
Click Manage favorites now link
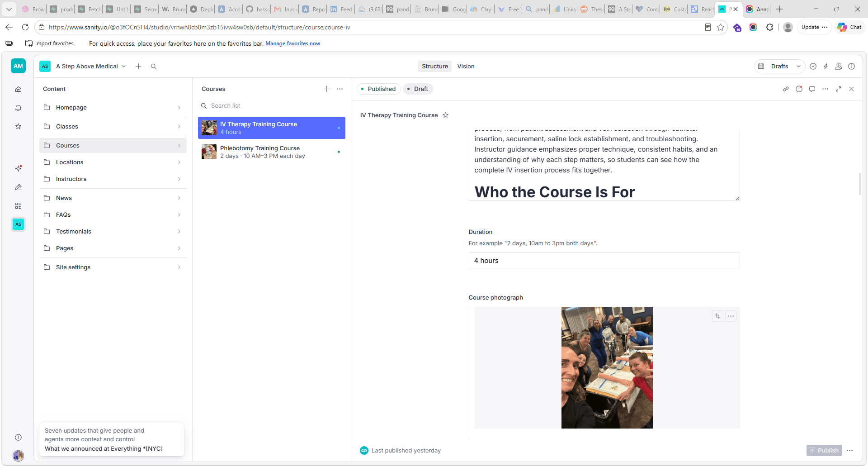tap(292, 43)
